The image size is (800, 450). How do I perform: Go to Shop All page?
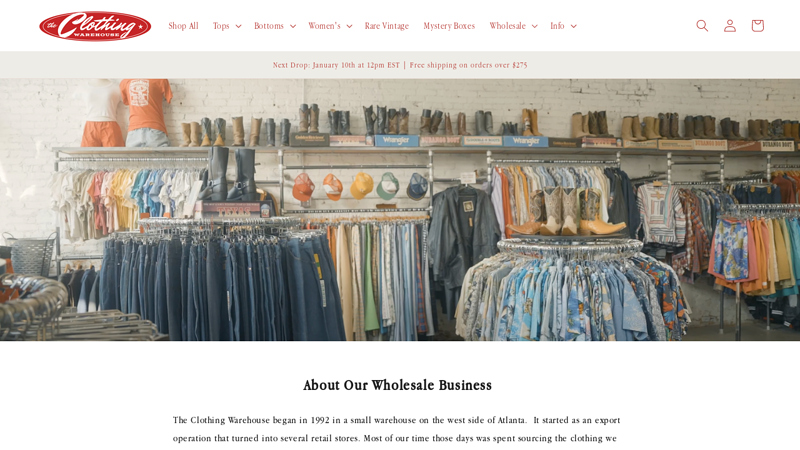point(183,26)
